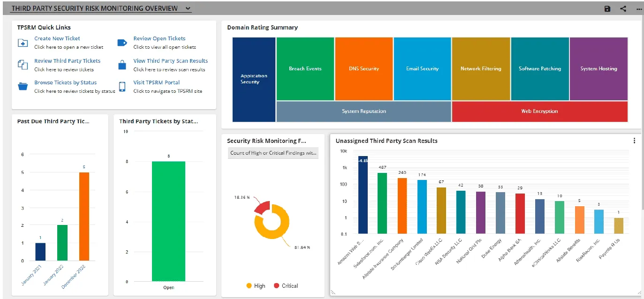
Task: Click the green Open tickets bar
Action: (168, 221)
